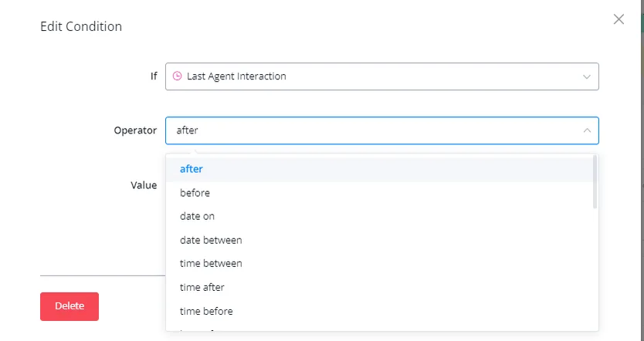Close the Edit Condition dialog with X
Screen dimensions: 644x341
coord(619,19)
